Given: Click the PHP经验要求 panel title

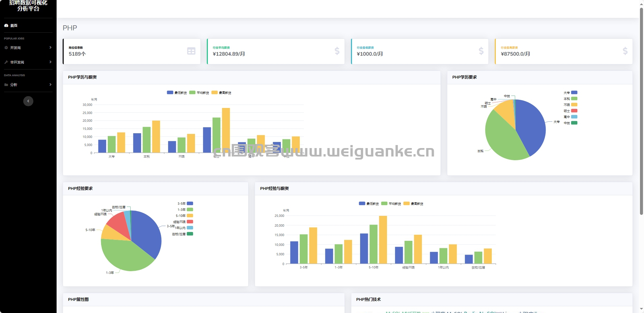Looking at the screenshot, I should [80, 189].
